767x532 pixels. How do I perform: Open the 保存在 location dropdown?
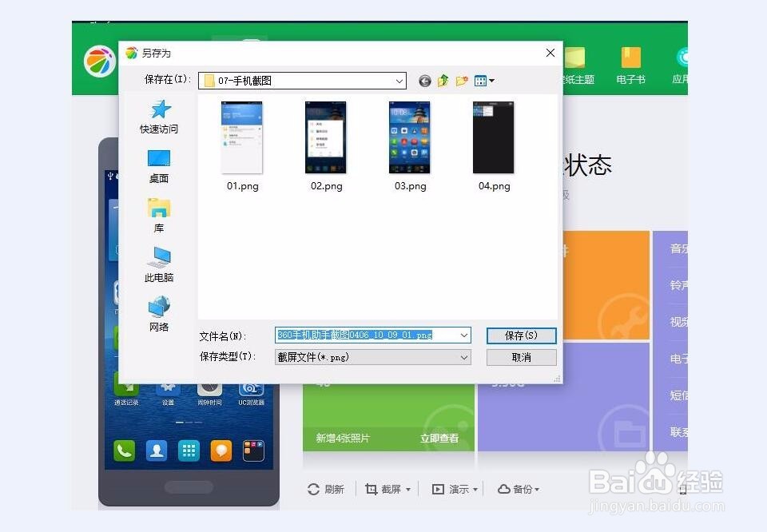pos(399,80)
